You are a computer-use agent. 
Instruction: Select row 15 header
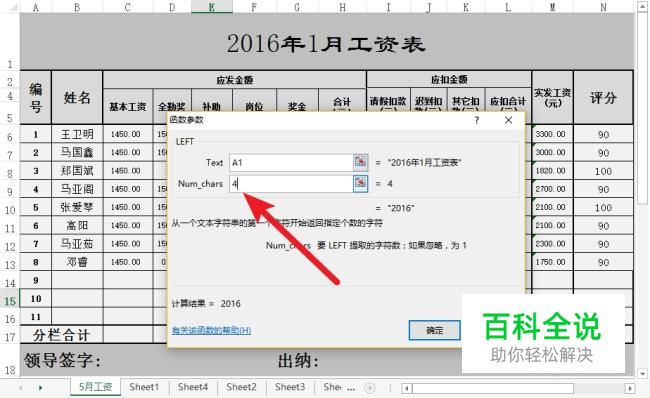point(10,299)
